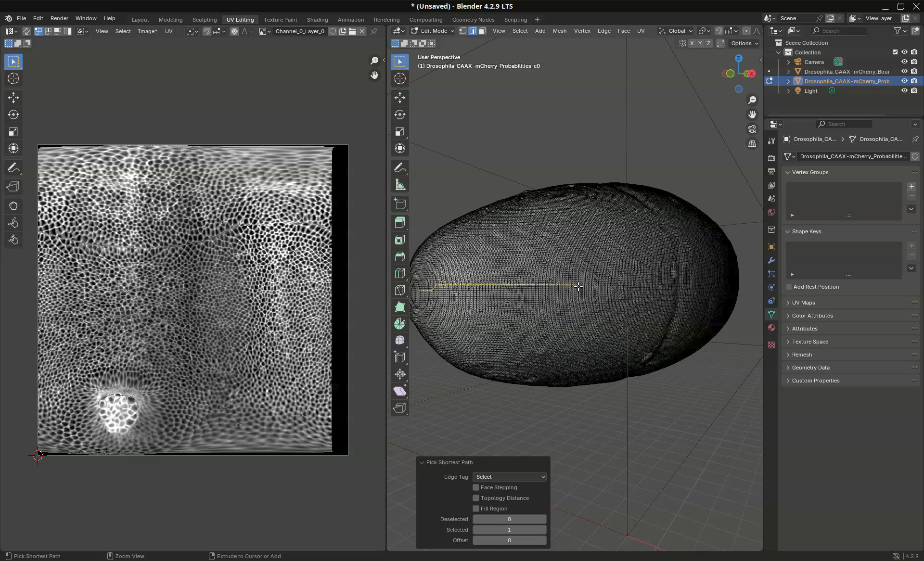
Task: Select the Measure tool in viewport toolbar
Action: [x=399, y=185]
